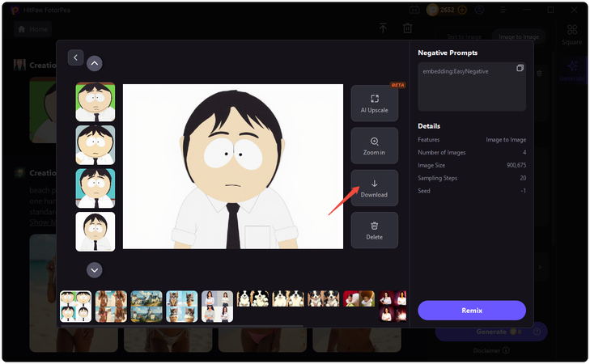The image size is (590, 364).
Task: Click the horizontal scrollbar under the history thumbnails
Action: pos(181,326)
